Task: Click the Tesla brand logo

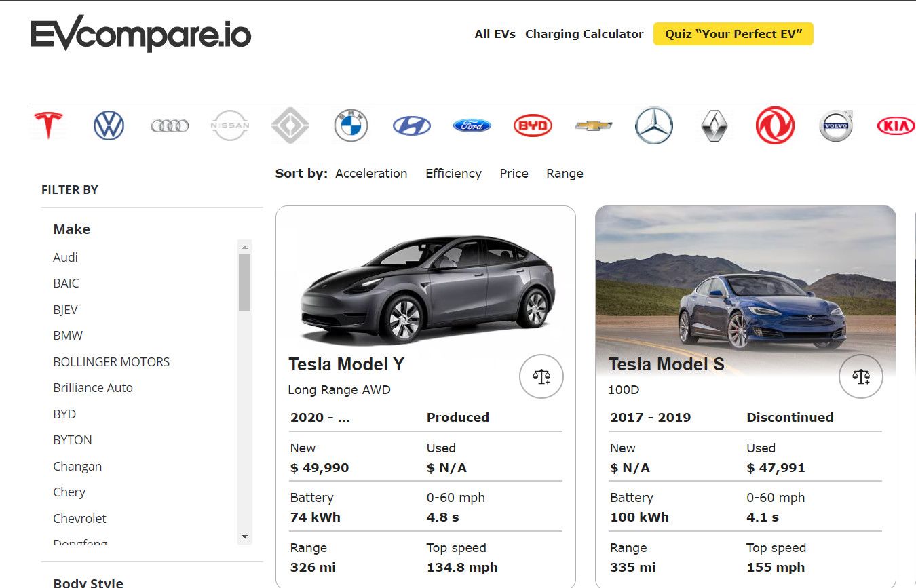Action: (48, 125)
